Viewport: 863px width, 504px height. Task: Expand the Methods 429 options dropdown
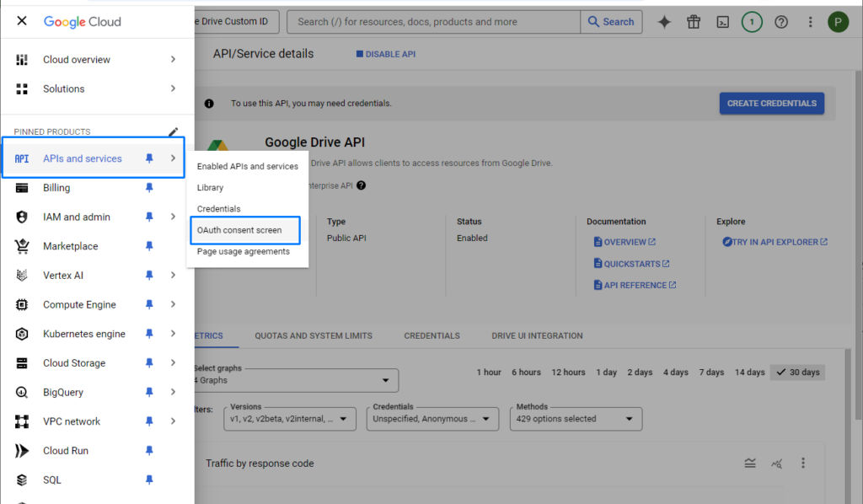click(x=576, y=419)
